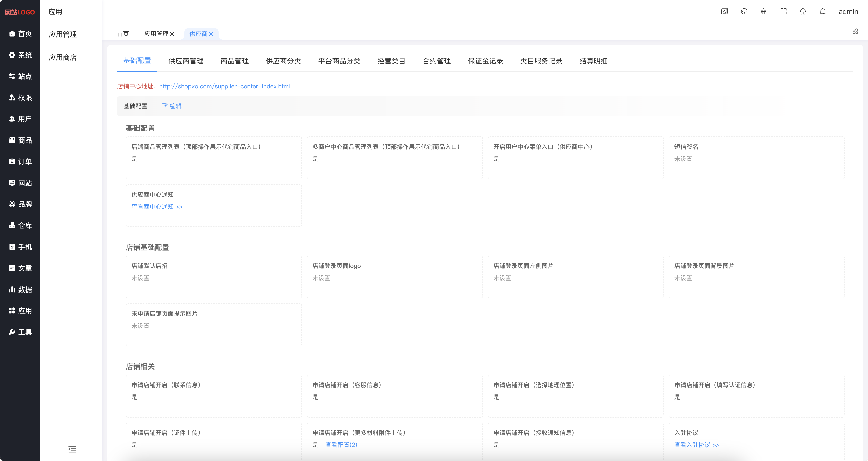Click the home icon in top bar
Viewport: 868px width, 461px height.
[x=803, y=12]
